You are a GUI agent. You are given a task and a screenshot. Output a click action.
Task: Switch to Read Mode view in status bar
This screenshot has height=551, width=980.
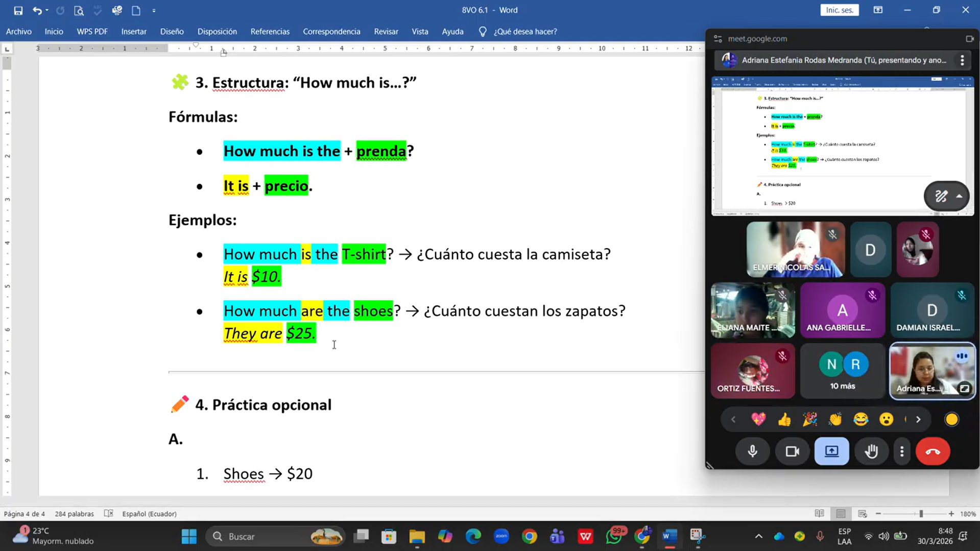coord(819,514)
